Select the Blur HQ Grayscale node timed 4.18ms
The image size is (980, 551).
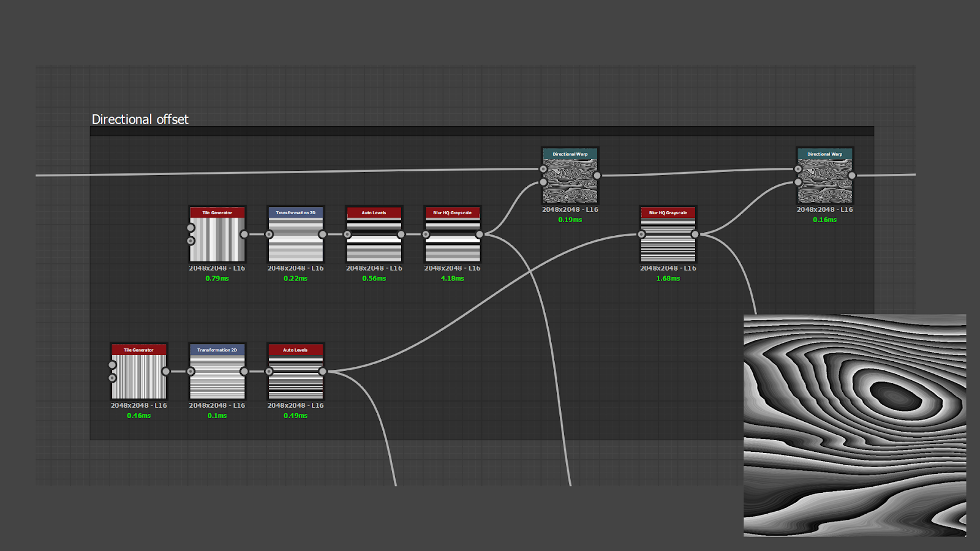click(x=453, y=234)
